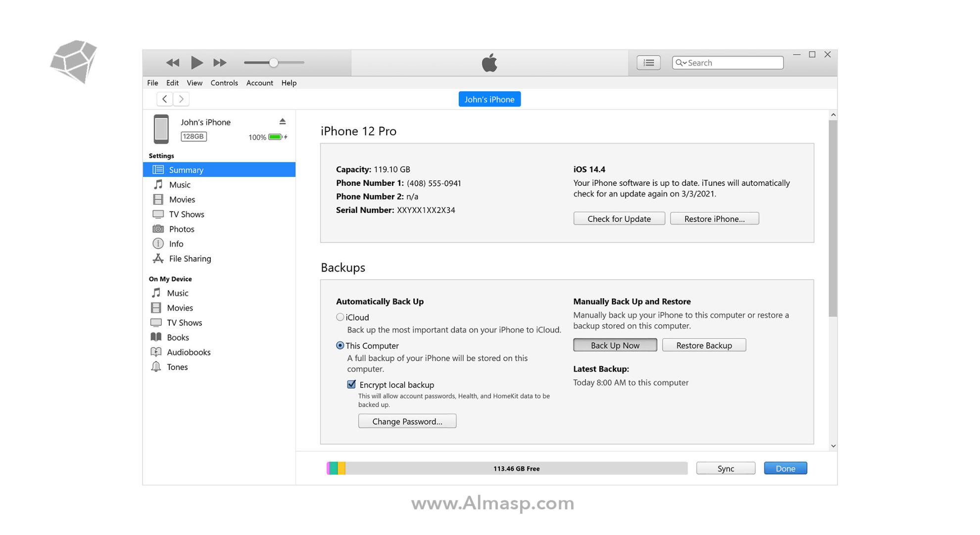Click the Restore Backup button

704,345
